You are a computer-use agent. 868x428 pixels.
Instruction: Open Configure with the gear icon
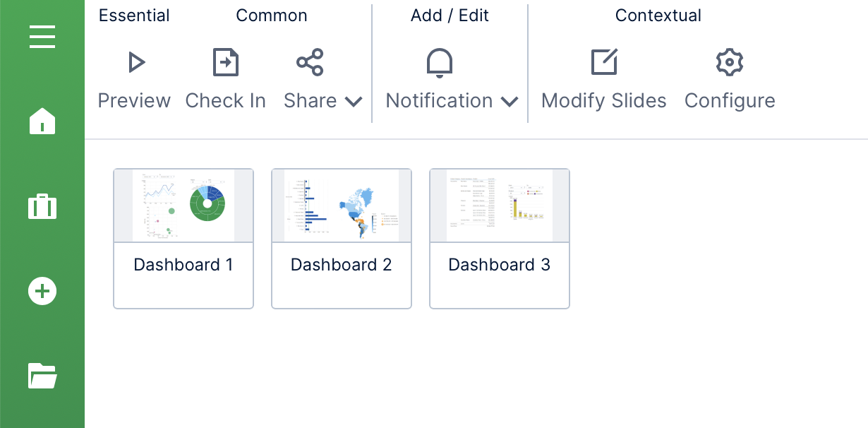pyautogui.click(x=730, y=63)
